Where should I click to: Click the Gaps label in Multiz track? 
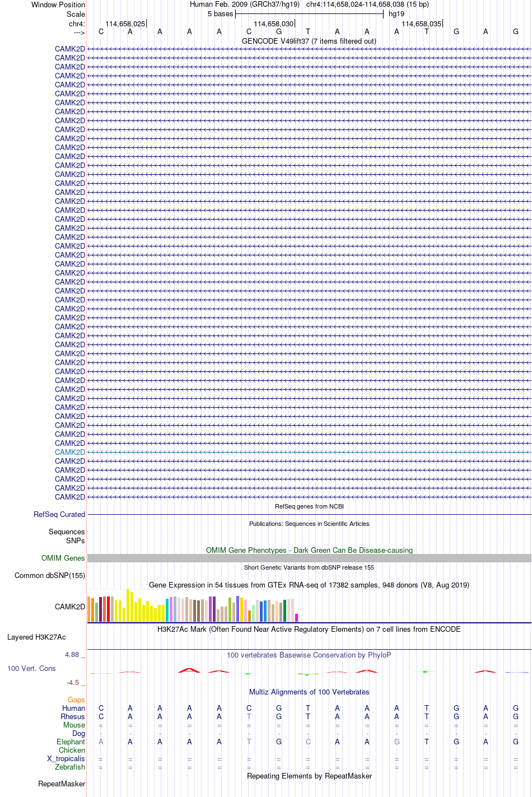[x=76, y=700]
